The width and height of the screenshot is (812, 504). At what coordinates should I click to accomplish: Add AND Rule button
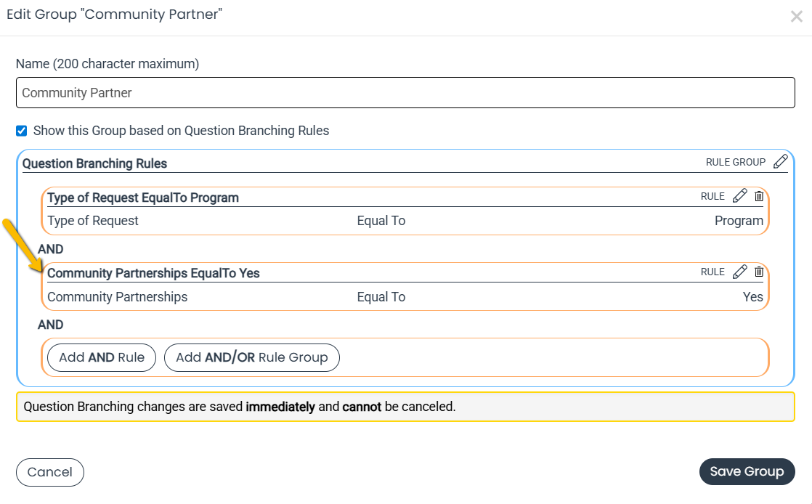coord(102,357)
